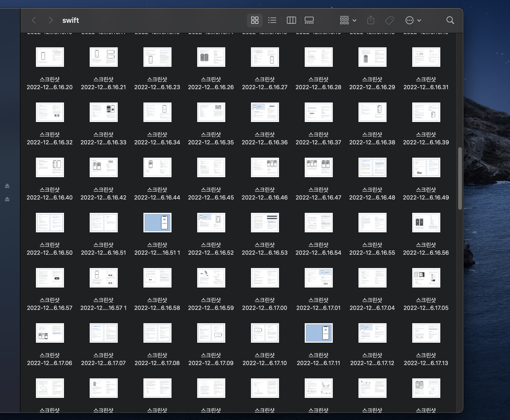The image size is (510, 420).
Task: Open the Group By dropdown
Action: pyautogui.click(x=348, y=20)
